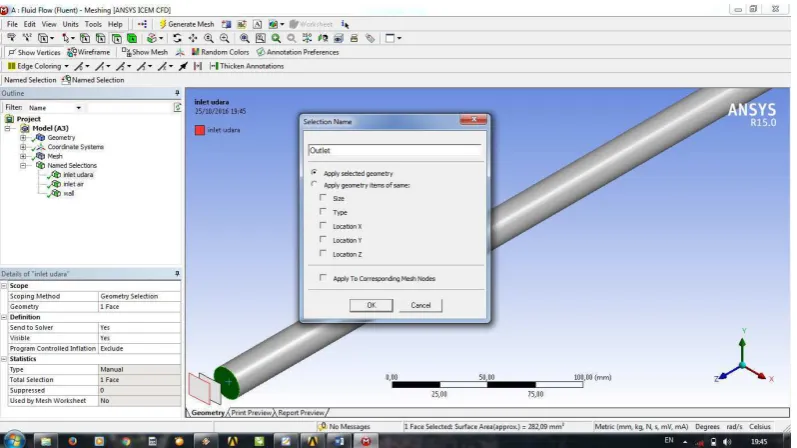797x448 pixels.
Task: Check the Location X checkbox
Action: pos(323,226)
